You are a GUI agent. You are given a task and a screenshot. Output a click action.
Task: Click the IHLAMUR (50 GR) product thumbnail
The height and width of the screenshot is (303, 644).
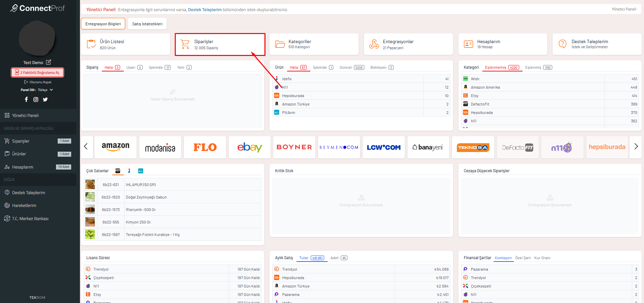[x=90, y=184]
